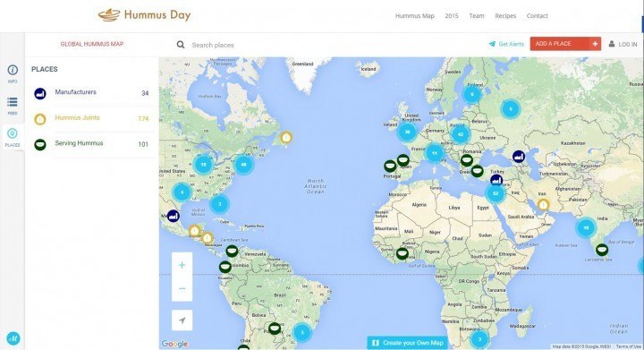Screen dimensions: 644x350
Task: Click the Get Alerts link
Action: (x=506, y=44)
